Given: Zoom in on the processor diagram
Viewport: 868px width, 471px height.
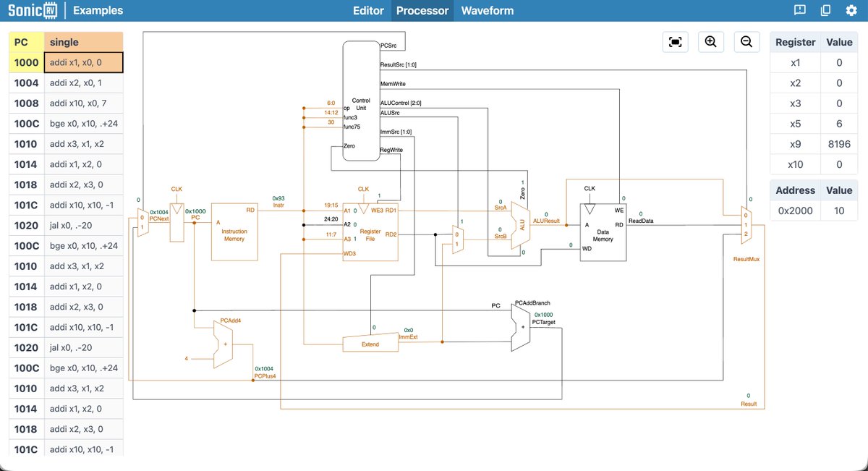Looking at the screenshot, I should [x=711, y=42].
